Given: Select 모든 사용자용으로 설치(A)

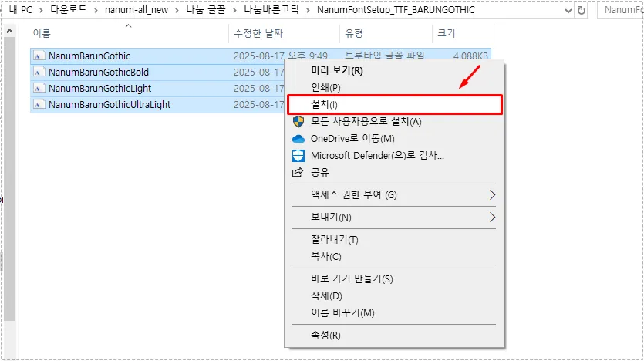Looking at the screenshot, I should (394, 122).
